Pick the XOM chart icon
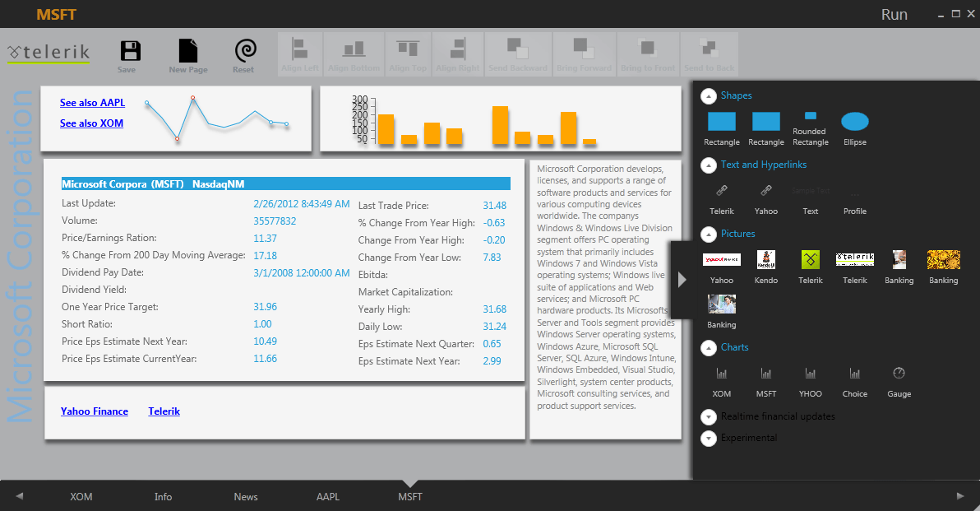This screenshot has height=511, width=980. tap(722, 374)
